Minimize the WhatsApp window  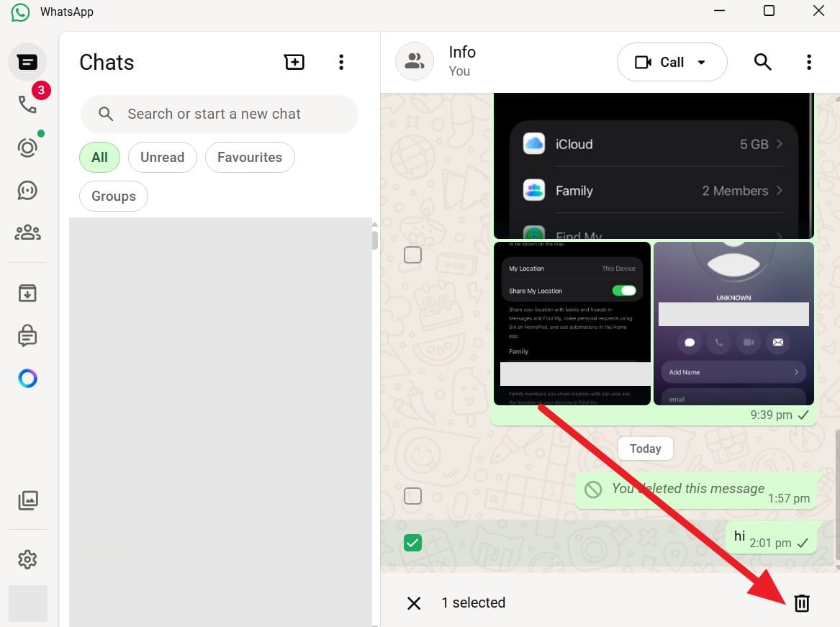[719, 11]
